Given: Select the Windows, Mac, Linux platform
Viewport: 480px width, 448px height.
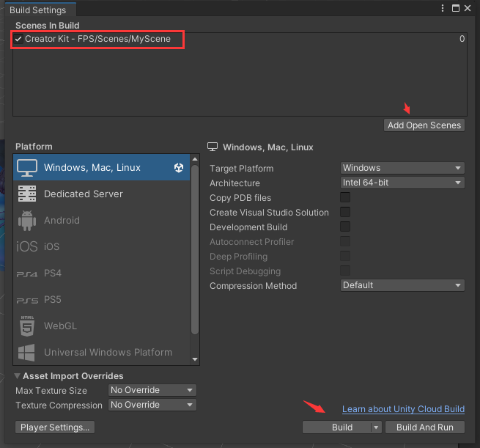Looking at the screenshot, I should [102, 167].
